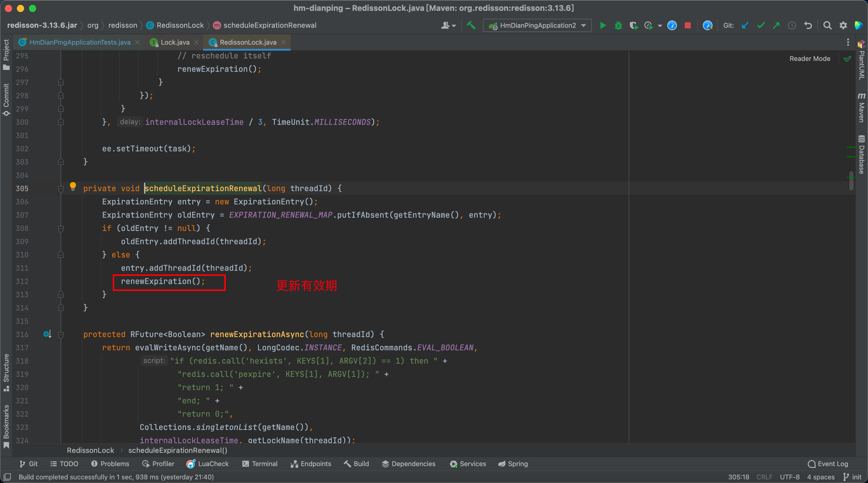The height and width of the screenshot is (483, 868).
Task: Run HmDianPingApplication2 with the green play icon
Action: point(603,25)
